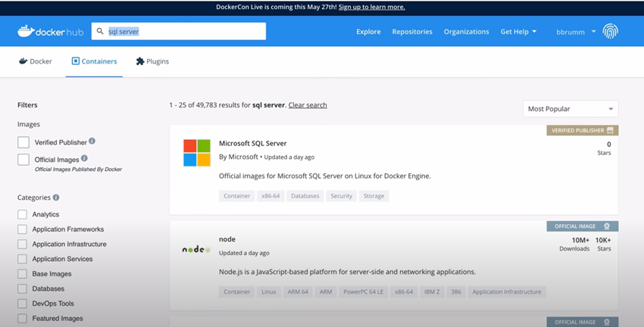This screenshot has width=644, height=327.
Task: Open the fingerprint avatar icon
Action: [x=611, y=31]
